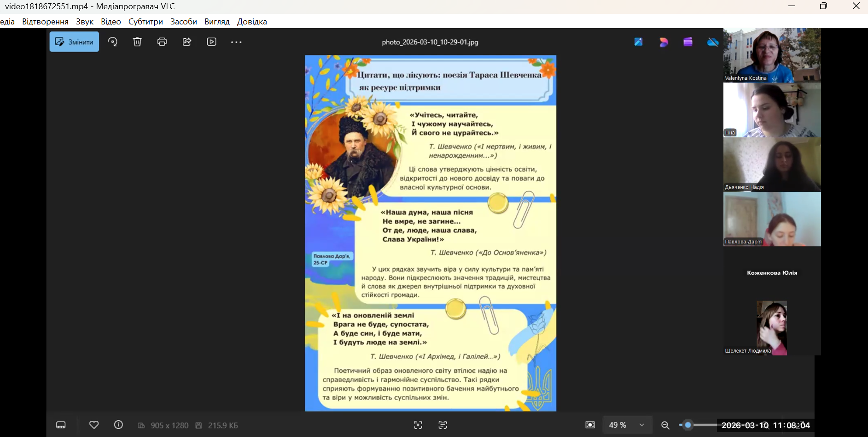This screenshot has width=868, height=437.
Task: Start slideshow with the play icon
Action: (x=212, y=42)
